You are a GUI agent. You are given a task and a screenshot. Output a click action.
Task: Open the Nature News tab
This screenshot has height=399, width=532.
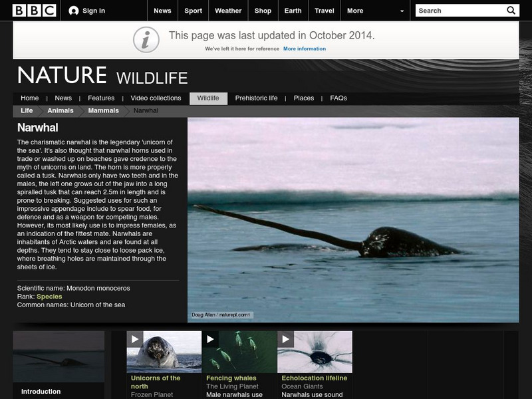(x=63, y=98)
